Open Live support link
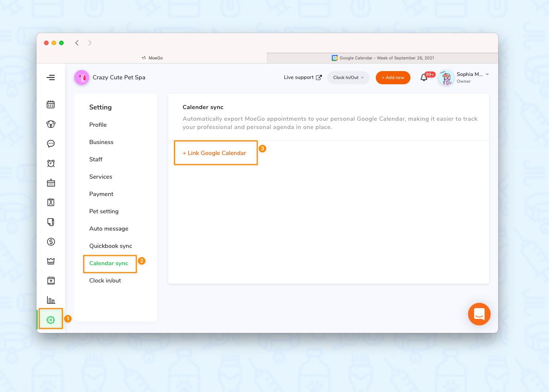Screen dimensions: 549x392 [x=299, y=77]
